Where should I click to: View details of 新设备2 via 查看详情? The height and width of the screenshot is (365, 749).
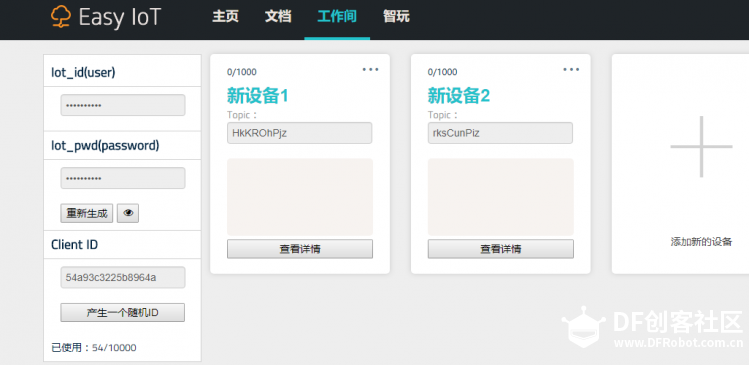[x=501, y=249]
